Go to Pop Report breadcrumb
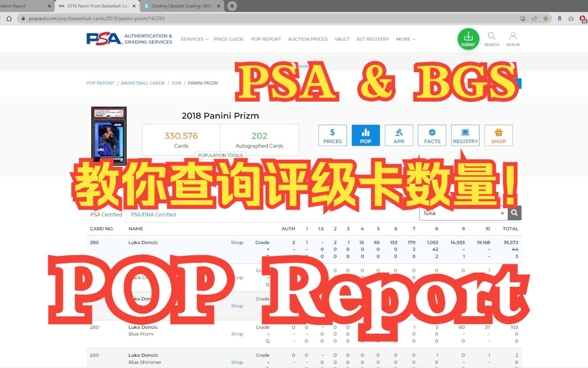 coord(100,83)
